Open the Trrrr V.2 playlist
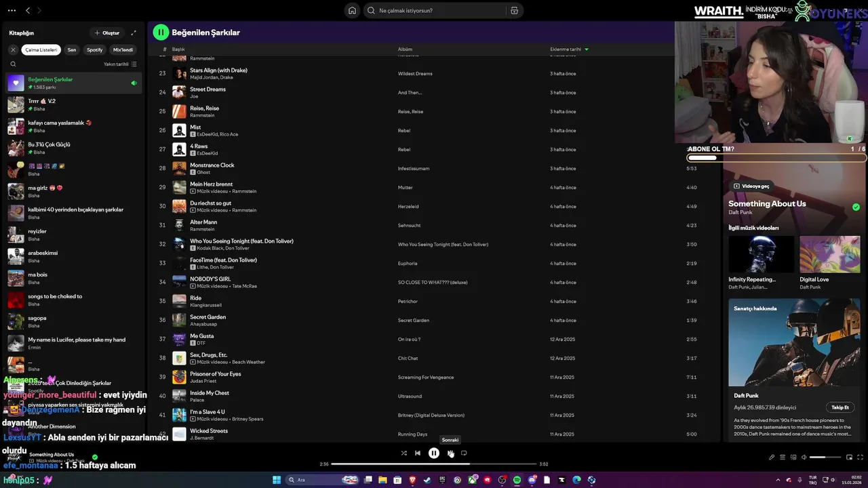Image resolution: width=868 pixels, height=488 pixels. coord(74,104)
